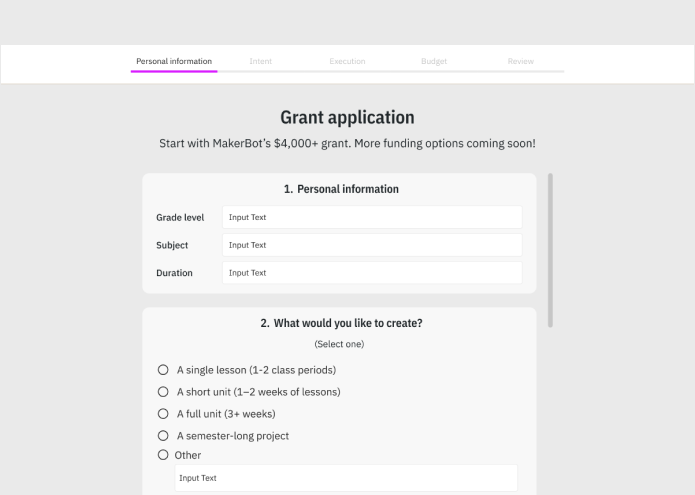Jump to the Review step tab
Viewport: 695px width, 495px height.
click(520, 61)
